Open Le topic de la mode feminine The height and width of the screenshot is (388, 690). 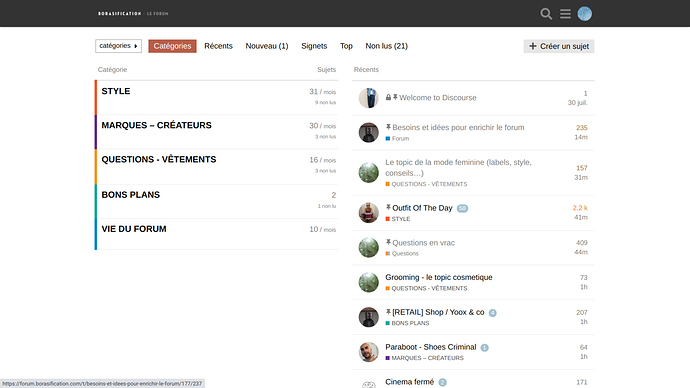tap(459, 168)
